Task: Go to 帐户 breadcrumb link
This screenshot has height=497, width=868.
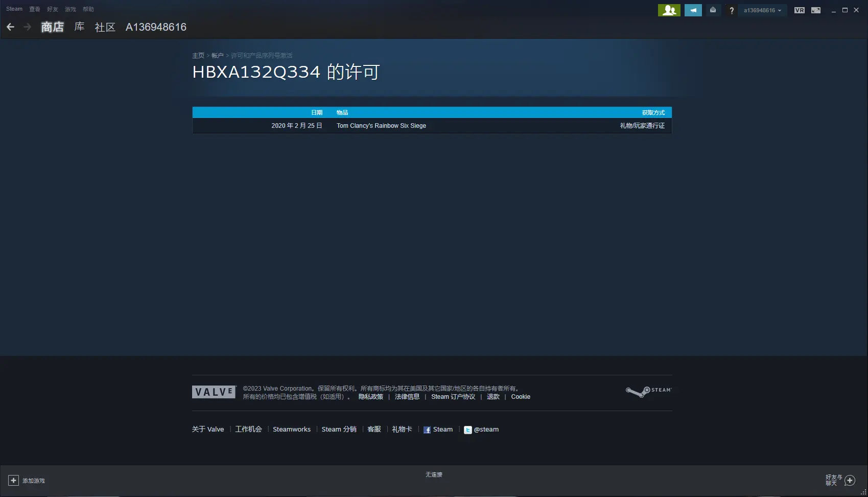Action: pos(218,55)
